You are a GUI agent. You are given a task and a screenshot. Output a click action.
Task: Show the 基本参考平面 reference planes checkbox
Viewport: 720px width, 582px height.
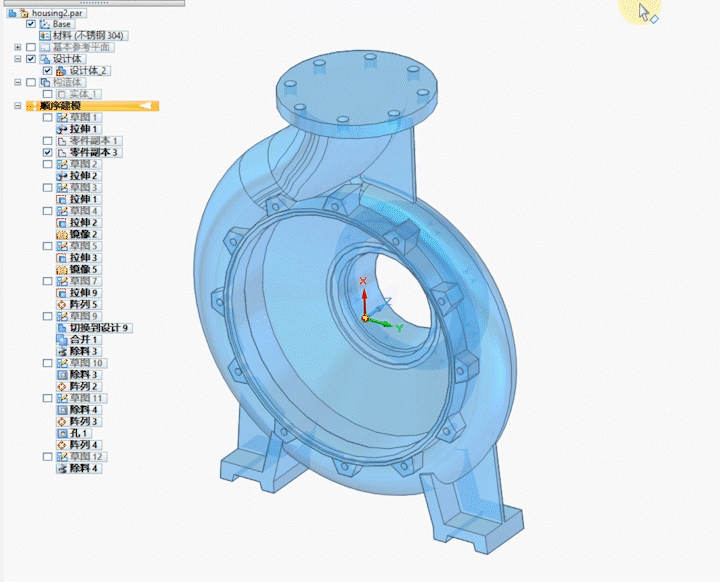pos(31,47)
